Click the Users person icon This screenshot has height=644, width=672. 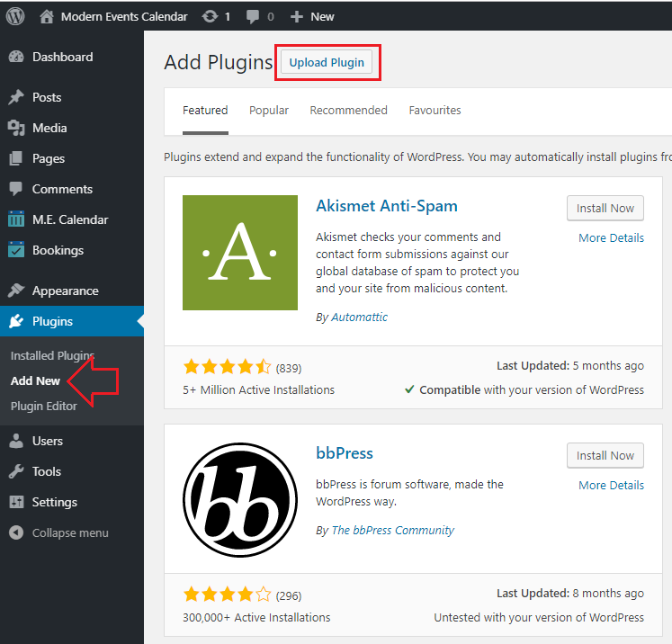(16, 441)
